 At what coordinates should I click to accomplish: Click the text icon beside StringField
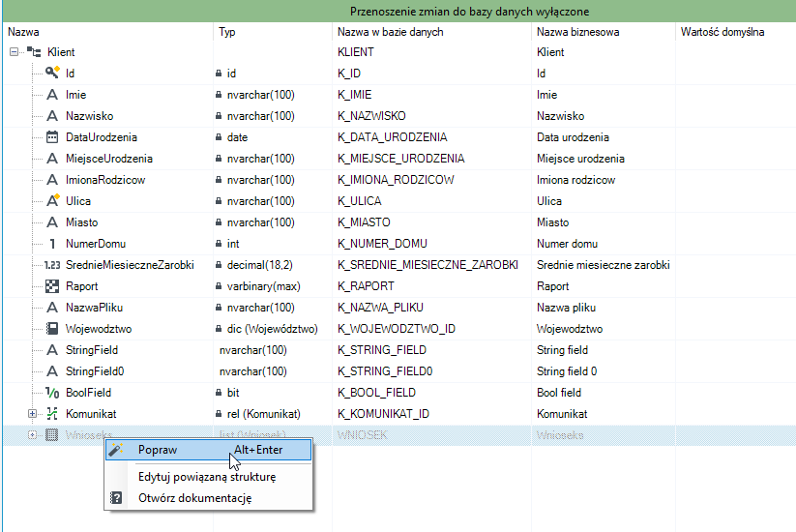point(52,350)
